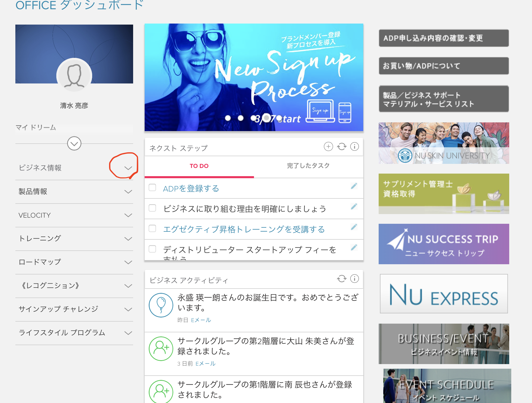Screen dimensions: 532x403
Task: Click the birthday balloon icon for 永盛 瑛一朗
Action: point(161,305)
